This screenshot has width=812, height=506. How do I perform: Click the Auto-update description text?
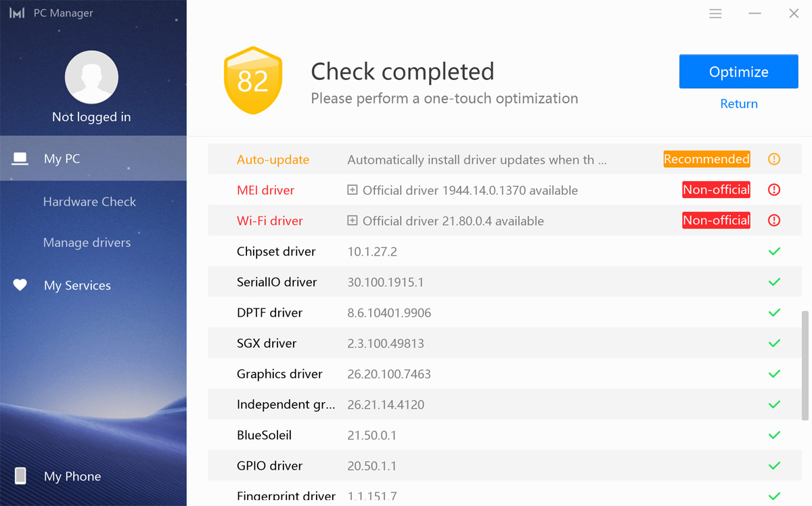click(477, 160)
